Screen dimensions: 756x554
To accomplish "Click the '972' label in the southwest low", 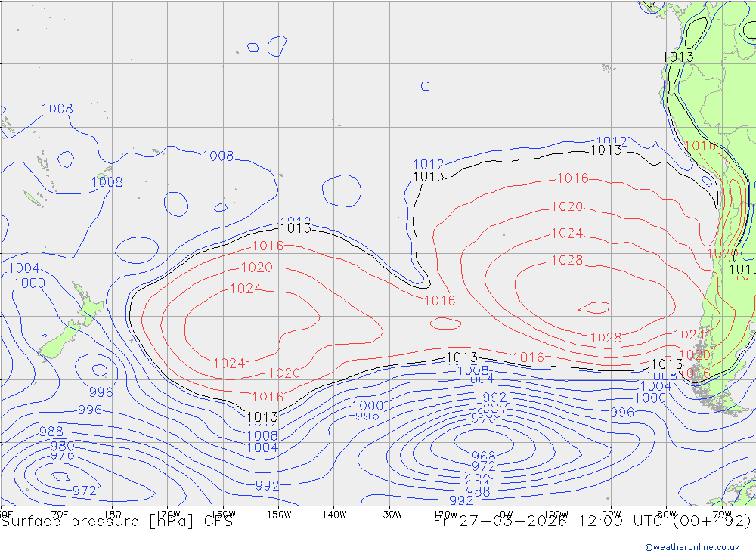I will (x=85, y=491).
